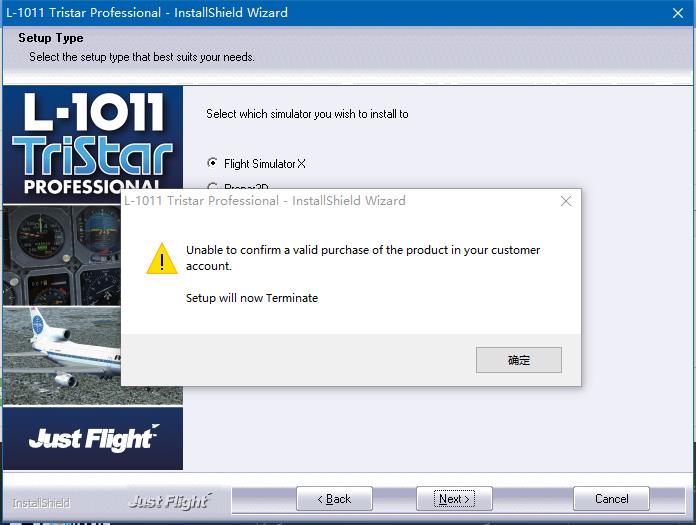Click the cockpit instruments picture

(60, 255)
